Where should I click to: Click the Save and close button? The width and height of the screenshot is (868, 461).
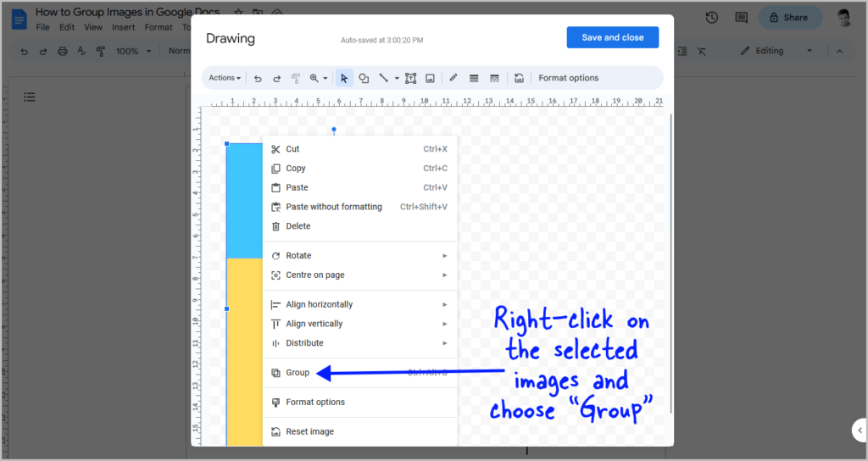tap(613, 37)
